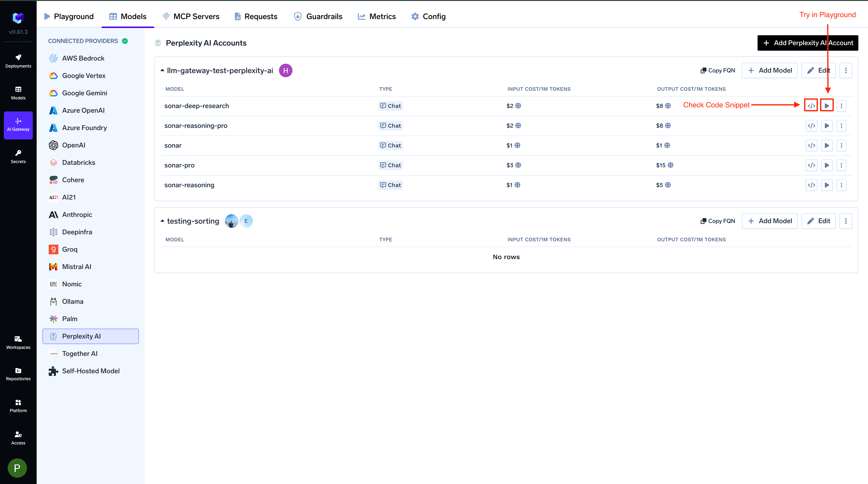Launch sonar-reasoning-pro in Playground

coord(827,125)
